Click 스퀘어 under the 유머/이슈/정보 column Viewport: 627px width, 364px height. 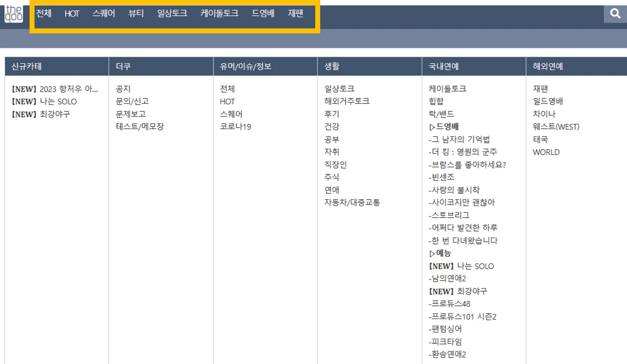[x=231, y=114]
